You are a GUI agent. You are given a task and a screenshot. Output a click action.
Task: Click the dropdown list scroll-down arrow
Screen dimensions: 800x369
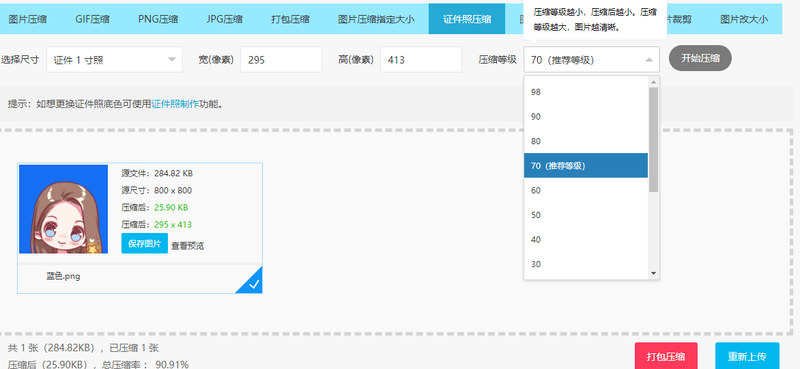[x=654, y=274]
